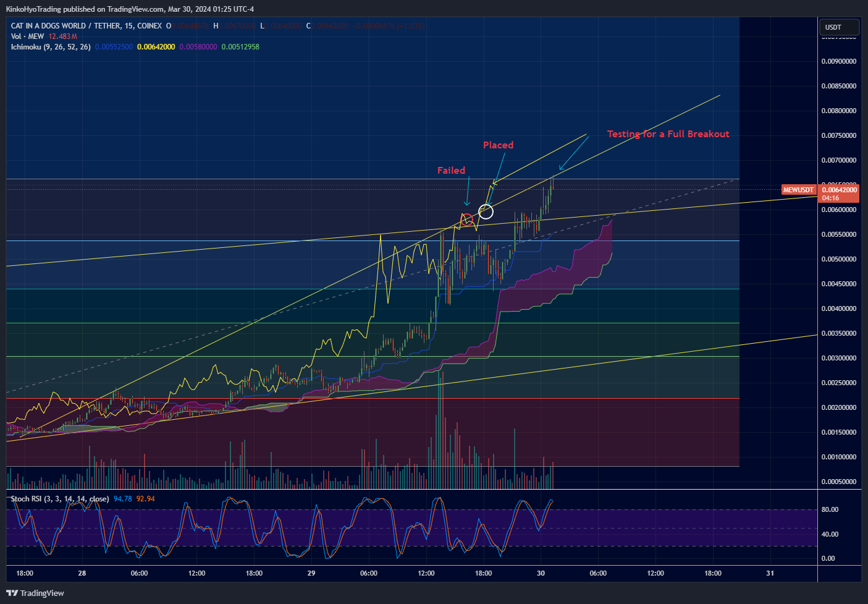Click the MEWUSDT price label tag
This screenshot has width=868, height=604.
click(799, 190)
